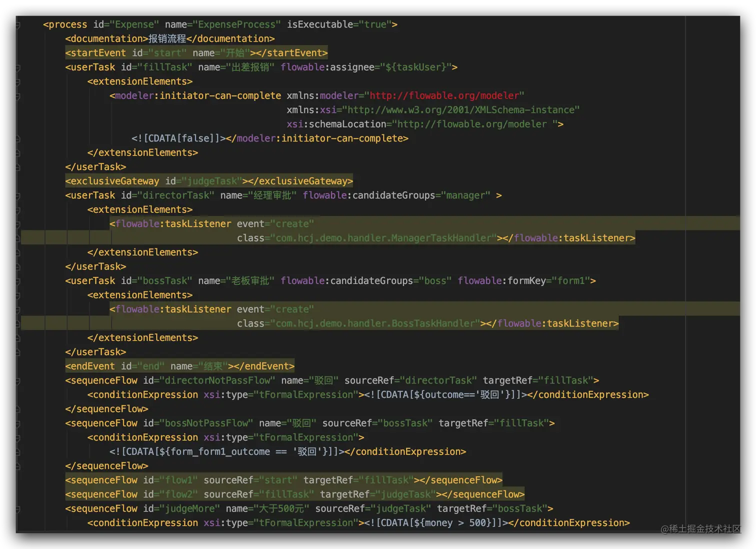Click the documentation text 报销流程
Viewport: 756px width, 549px height.
point(167,38)
